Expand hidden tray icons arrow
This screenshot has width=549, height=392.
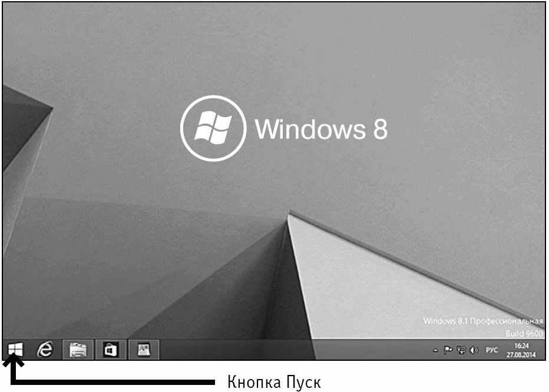pyautogui.click(x=435, y=350)
